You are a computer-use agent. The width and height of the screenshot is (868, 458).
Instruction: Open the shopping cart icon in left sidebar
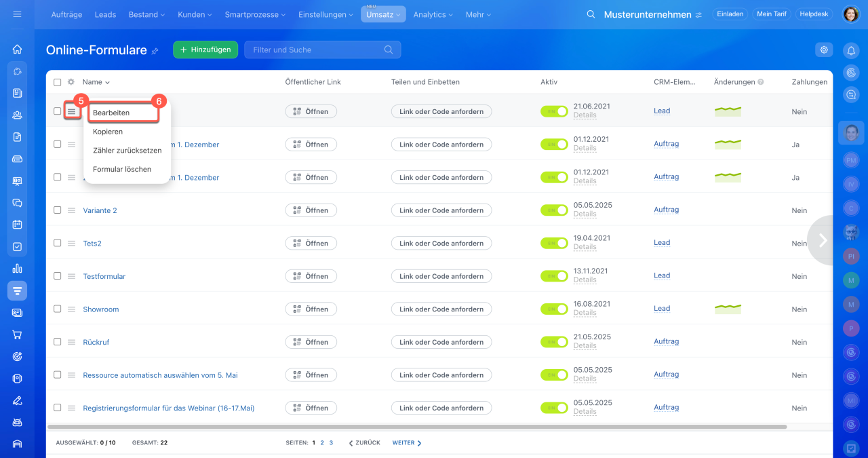coord(17,335)
